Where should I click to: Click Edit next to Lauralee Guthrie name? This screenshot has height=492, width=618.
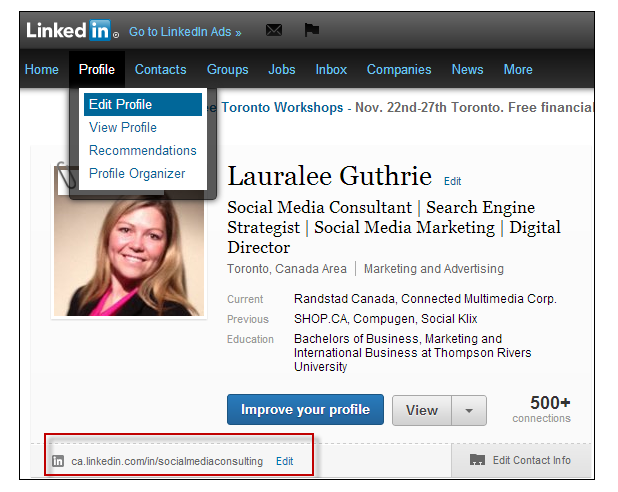(452, 181)
